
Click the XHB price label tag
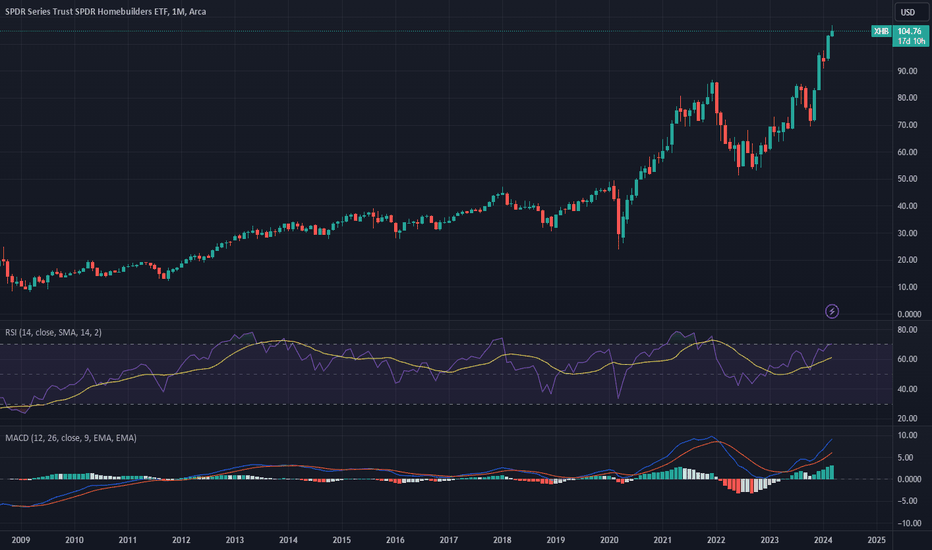pyautogui.click(x=881, y=31)
